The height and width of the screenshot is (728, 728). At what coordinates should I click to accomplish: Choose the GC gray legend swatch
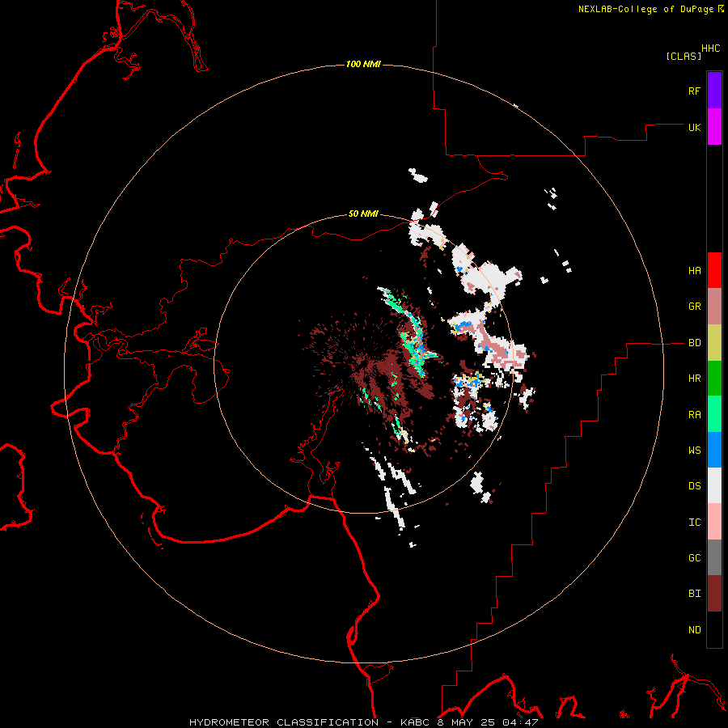(714, 557)
